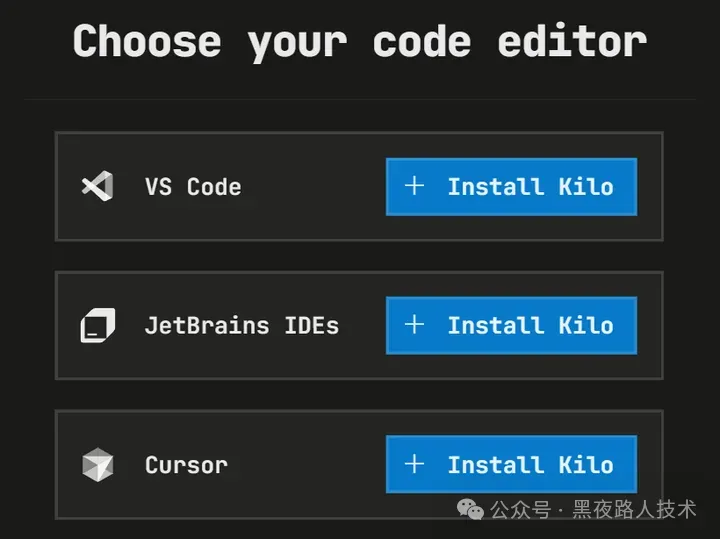Install Kilo for Cursor
720x539 pixels.
pos(511,465)
